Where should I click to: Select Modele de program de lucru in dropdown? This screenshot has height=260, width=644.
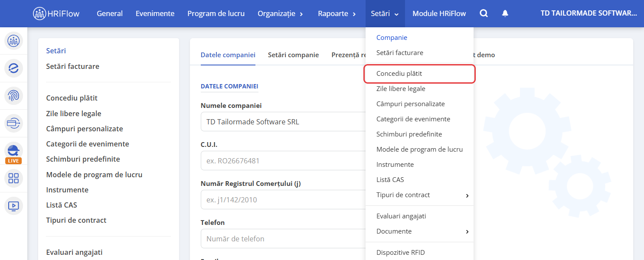point(420,149)
